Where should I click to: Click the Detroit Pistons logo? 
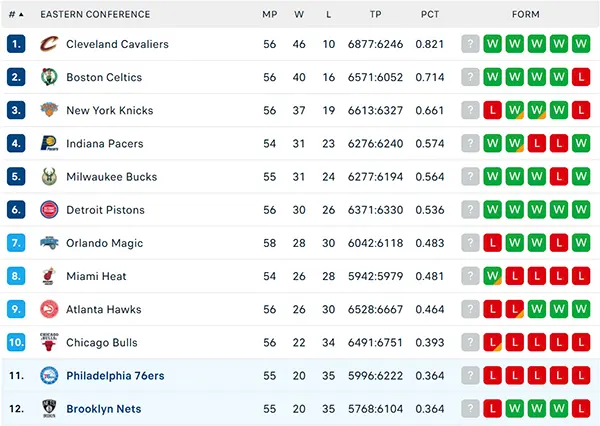click(x=49, y=210)
